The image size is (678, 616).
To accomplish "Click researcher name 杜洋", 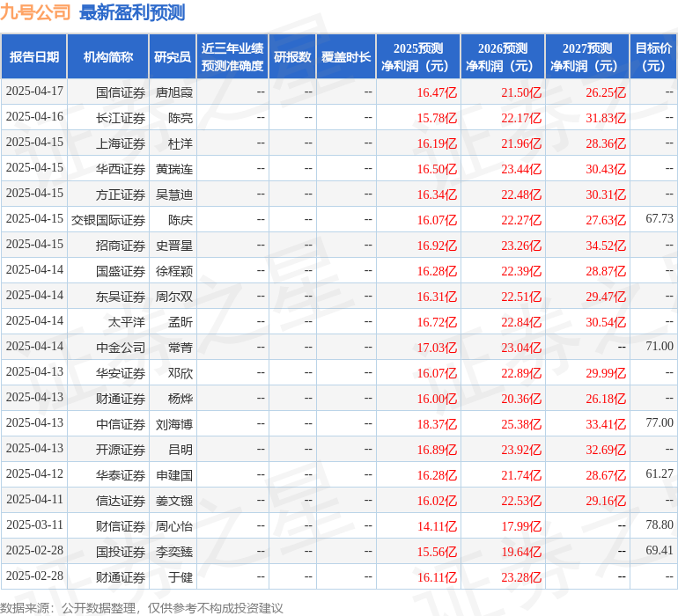I will pyautogui.click(x=181, y=143).
